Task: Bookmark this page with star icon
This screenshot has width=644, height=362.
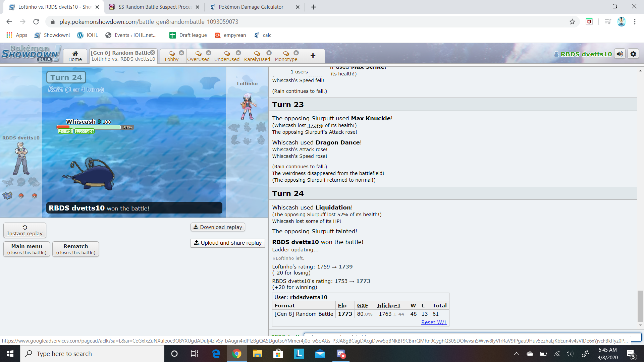Action: point(572,21)
